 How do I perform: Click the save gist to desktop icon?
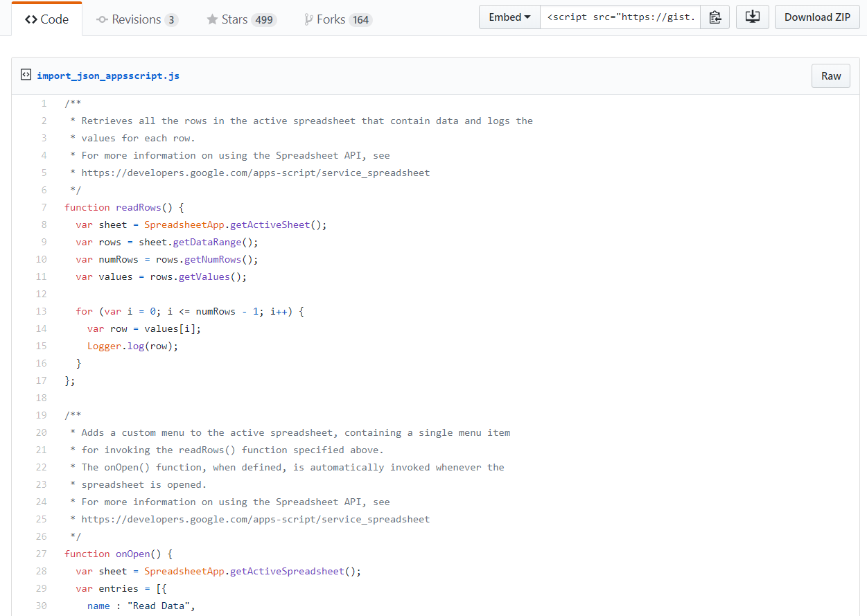[x=752, y=17]
